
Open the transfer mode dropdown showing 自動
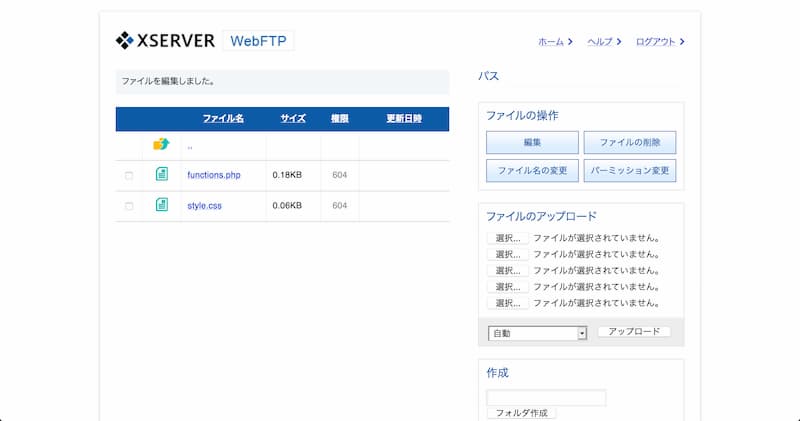537,333
